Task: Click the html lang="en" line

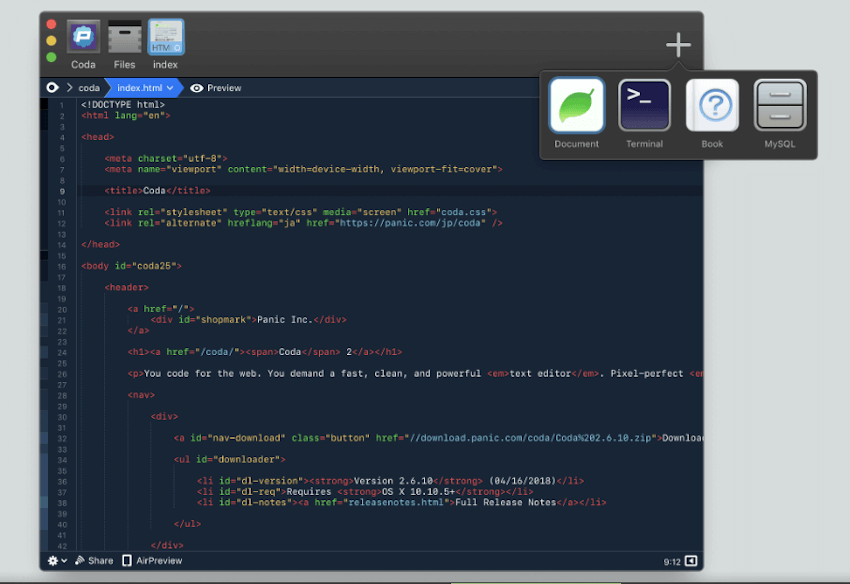Action: coord(126,115)
